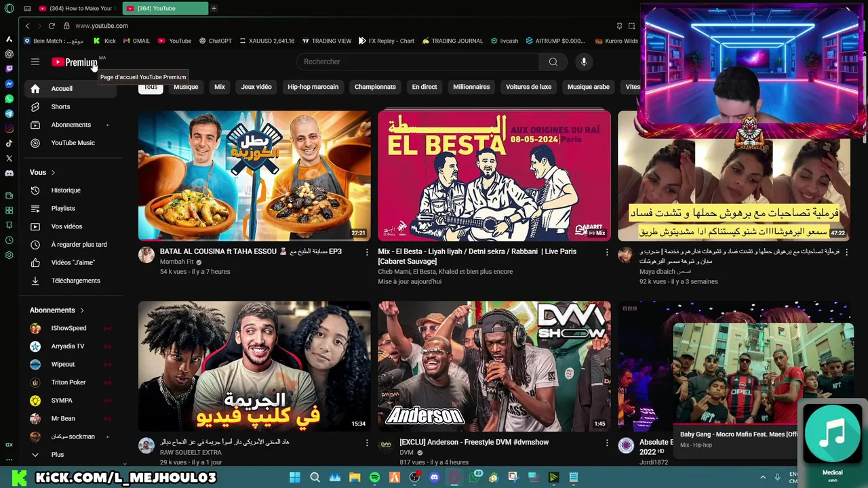Image resolution: width=868 pixels, height=488 pixels.
Task: Open options menu for El Besta mix
Action: tap(607, 252)
